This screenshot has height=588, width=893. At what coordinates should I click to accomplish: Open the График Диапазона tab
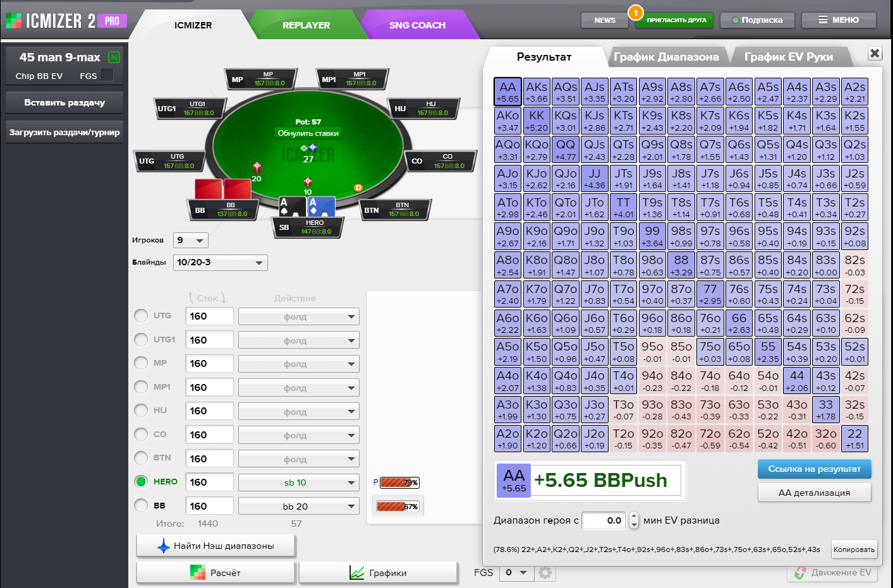(666, 57)
